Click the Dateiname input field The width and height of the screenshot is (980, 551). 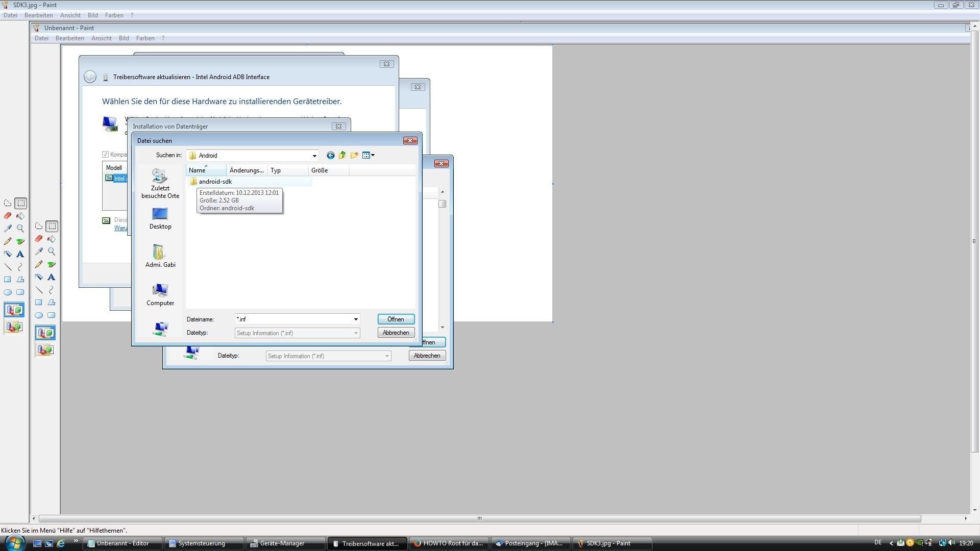[x=293, y=319]
